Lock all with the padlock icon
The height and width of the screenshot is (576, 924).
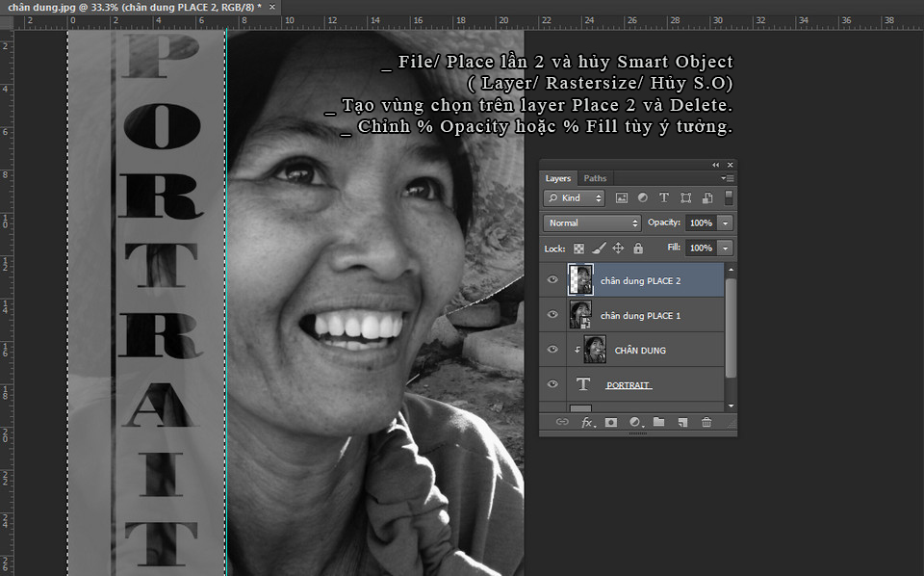pos(638,249)
